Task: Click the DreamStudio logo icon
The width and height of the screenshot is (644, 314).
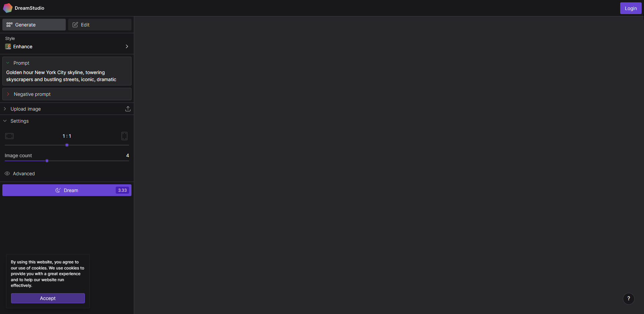Action: pyautogui.click(x=8, y=8)
